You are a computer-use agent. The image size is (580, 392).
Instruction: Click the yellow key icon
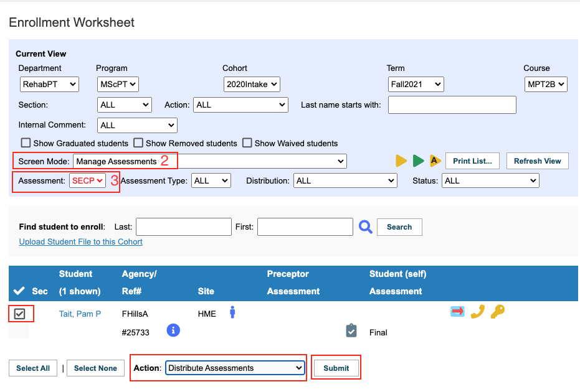coord(498,312)
